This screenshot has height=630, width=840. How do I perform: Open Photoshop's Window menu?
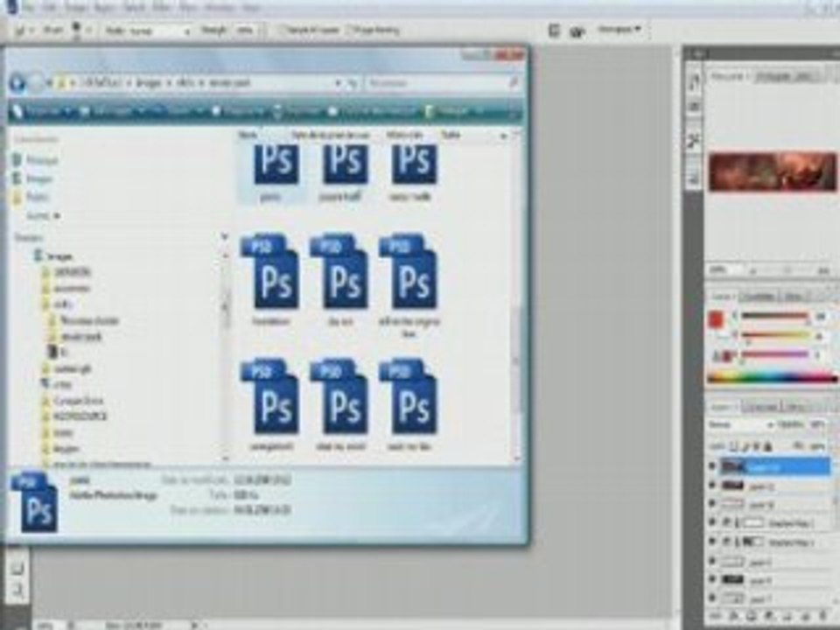tap(220, 8)
